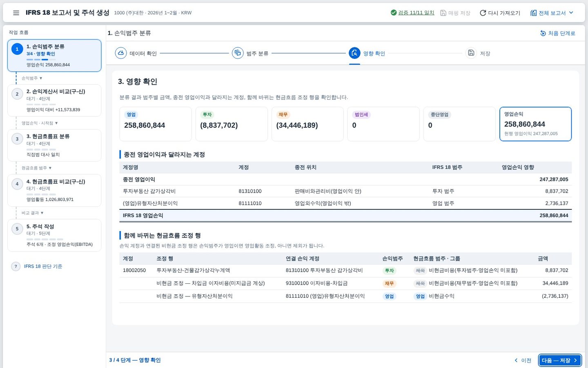Select the 법인세 amount card

pyautogui.click(x=383, y=124)
